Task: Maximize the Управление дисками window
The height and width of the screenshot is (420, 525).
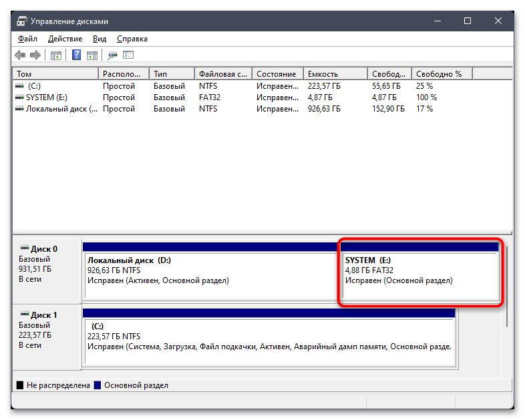Action: click(468, 21)
